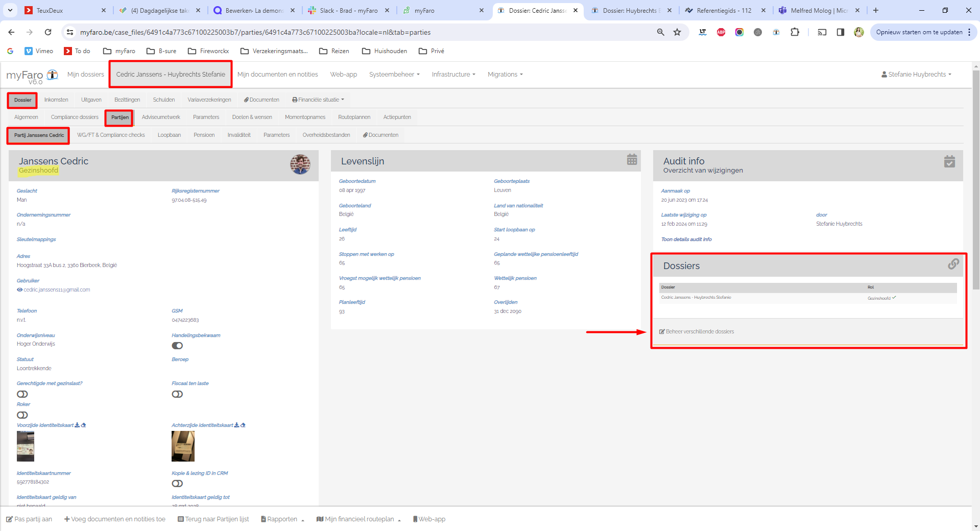Open the Verzekeringsmaatschappijen bookmarks folder
980x531 pixels.
coord(274,51)
